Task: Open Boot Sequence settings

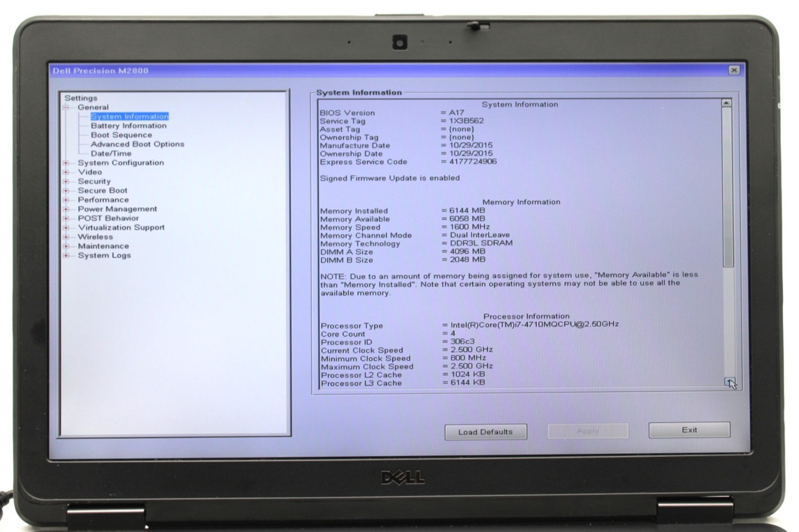Action: (x=121, y=135)
